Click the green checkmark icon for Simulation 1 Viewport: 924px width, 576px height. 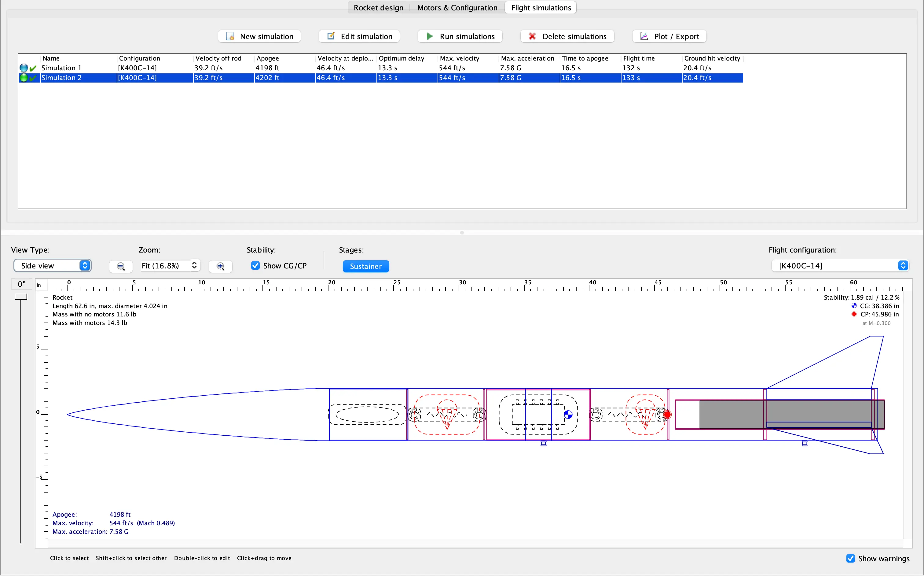click(33, 68)
